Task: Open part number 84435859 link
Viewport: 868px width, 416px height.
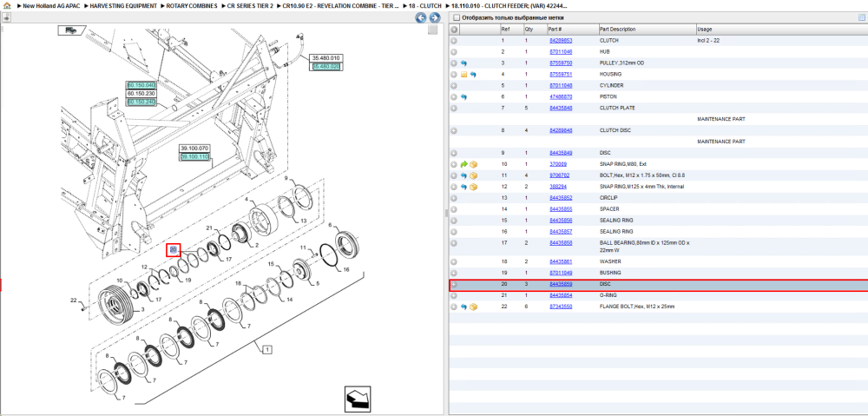Action: coord(560,284)
